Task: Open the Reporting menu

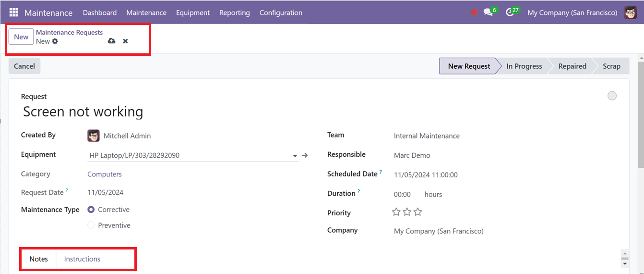Action: click(x=235, y=12)
